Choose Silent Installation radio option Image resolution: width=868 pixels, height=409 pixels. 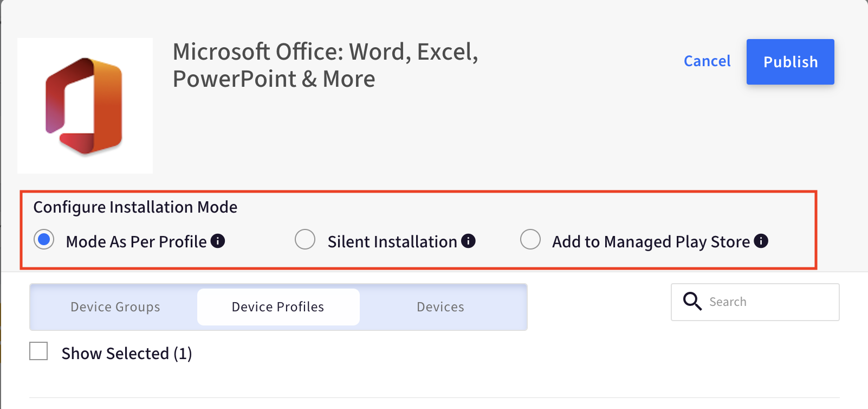pyautogui.click(x=305, y=239)
